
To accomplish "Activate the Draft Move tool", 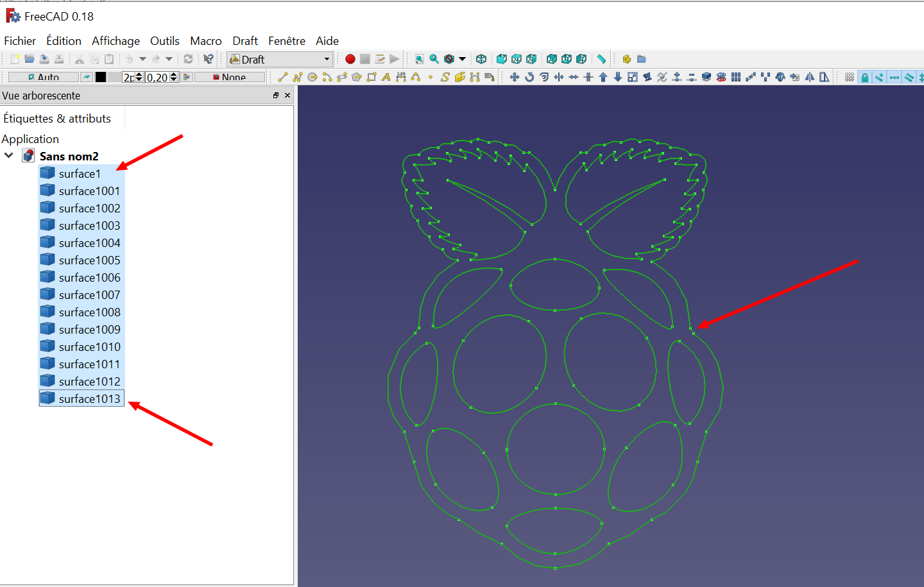I will tap(515, 77).
